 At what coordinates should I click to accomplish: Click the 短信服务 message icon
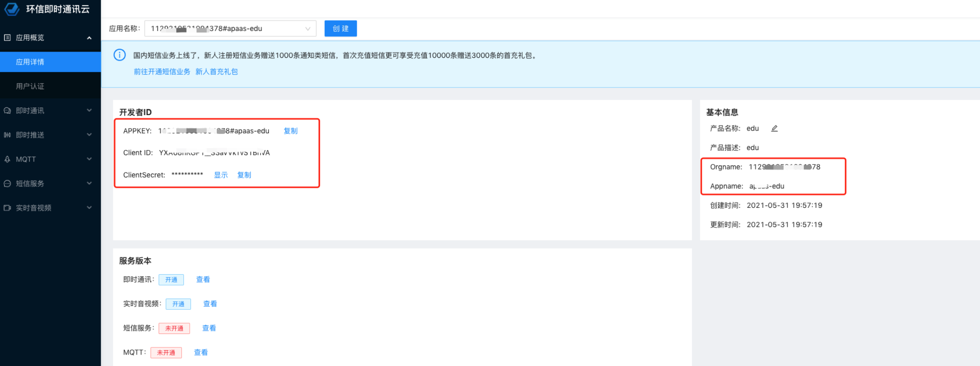tap(7, 183)
